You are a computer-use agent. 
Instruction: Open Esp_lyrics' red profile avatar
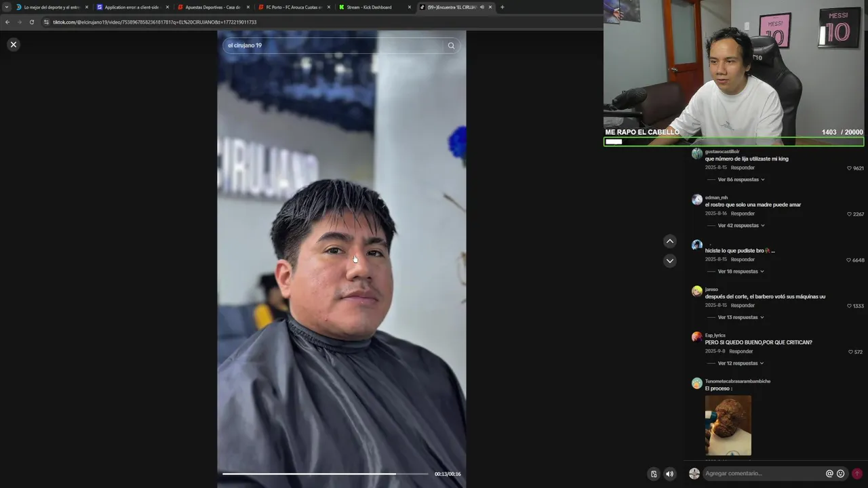(x=696, y=337)
